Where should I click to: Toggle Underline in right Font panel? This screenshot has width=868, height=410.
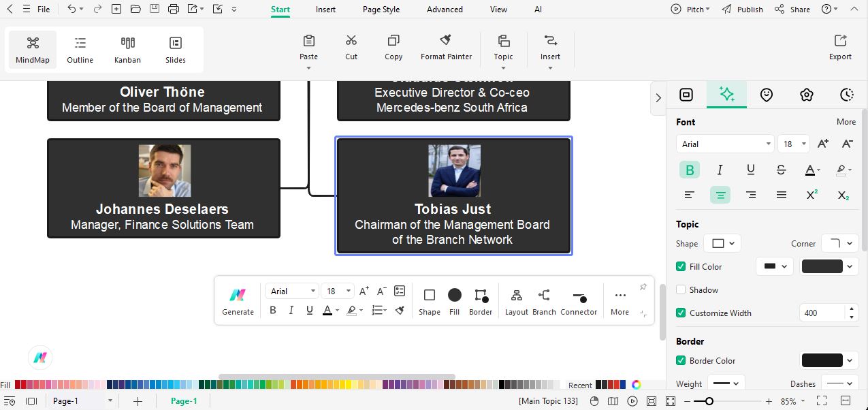click(x=750, y=170)
